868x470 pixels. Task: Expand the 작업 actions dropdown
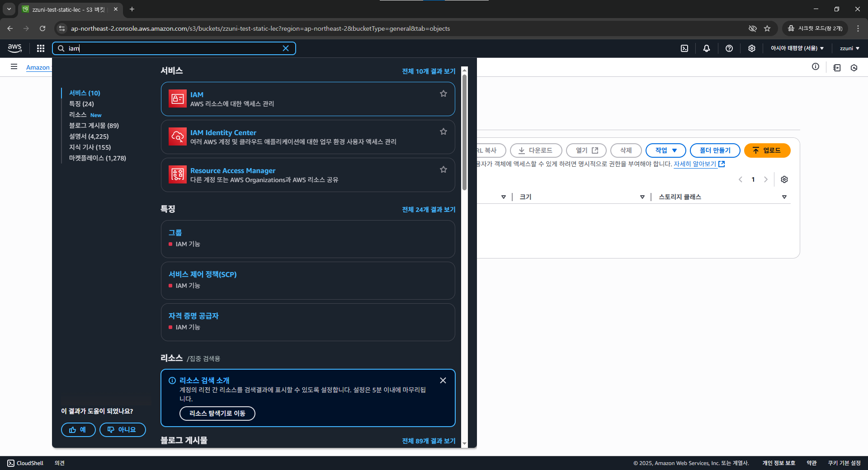pyautogui.click(x=666, y=150)
